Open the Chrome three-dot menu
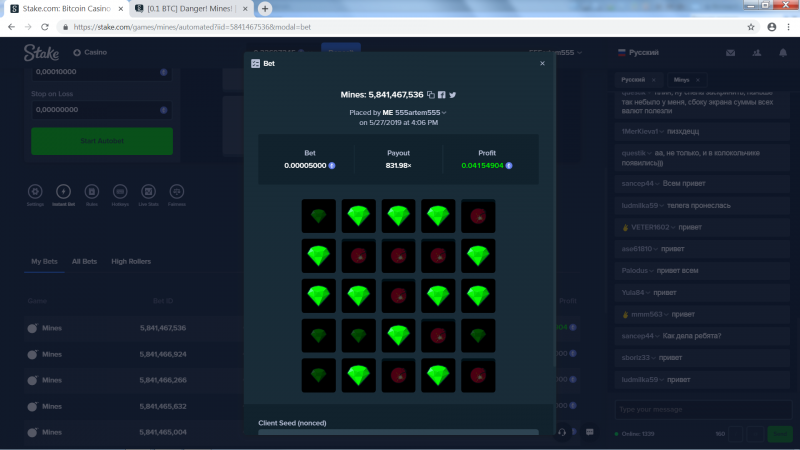 789,27
